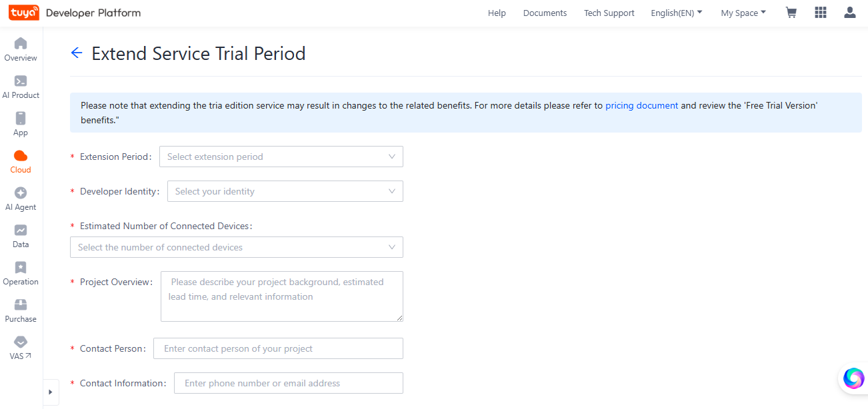Follow the pricing document link
Image resolution: width=868 pixels, height=409 pixels.
[641, 105]
